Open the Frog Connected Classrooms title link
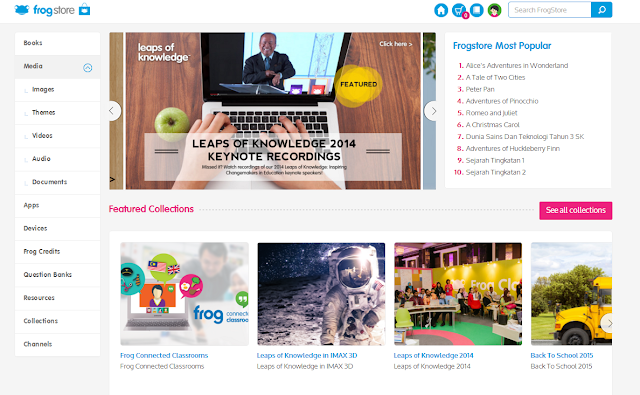 (x=164, y=355)
